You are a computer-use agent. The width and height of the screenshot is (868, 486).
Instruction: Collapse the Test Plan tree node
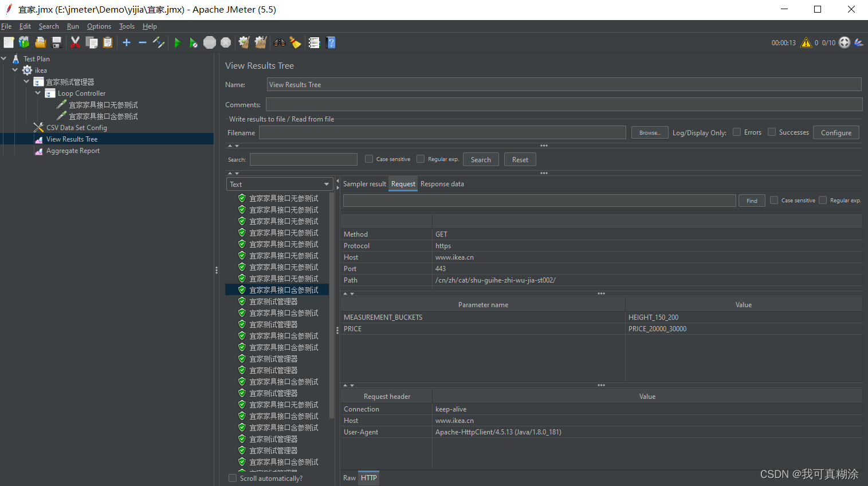[x=4, y=58]
